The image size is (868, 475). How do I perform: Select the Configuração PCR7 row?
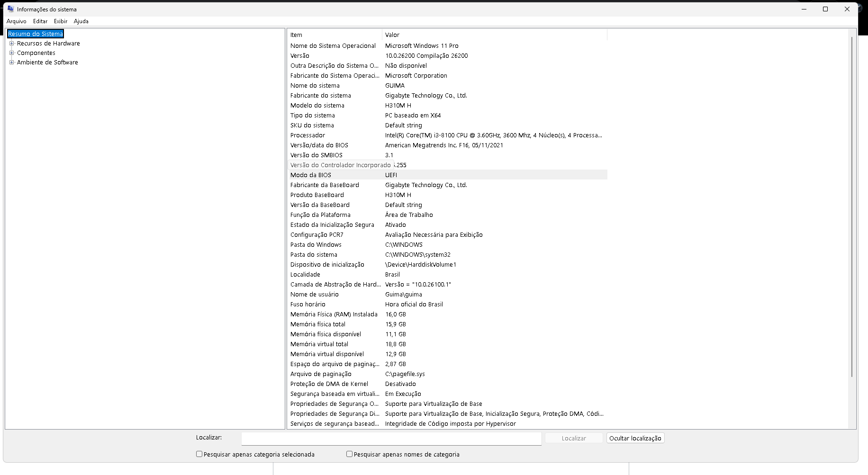coord(447,235)
